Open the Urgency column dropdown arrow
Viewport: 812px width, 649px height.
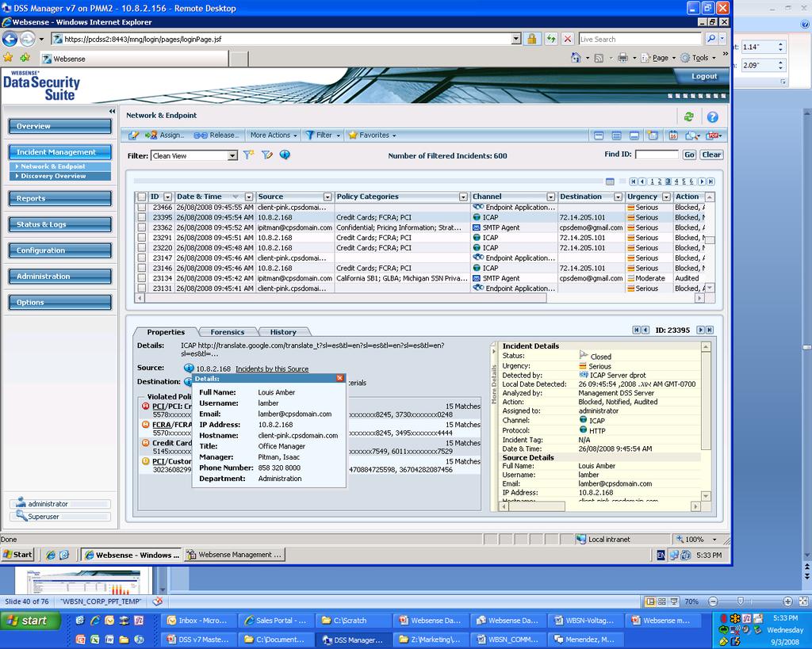click(x=666, y=197)
